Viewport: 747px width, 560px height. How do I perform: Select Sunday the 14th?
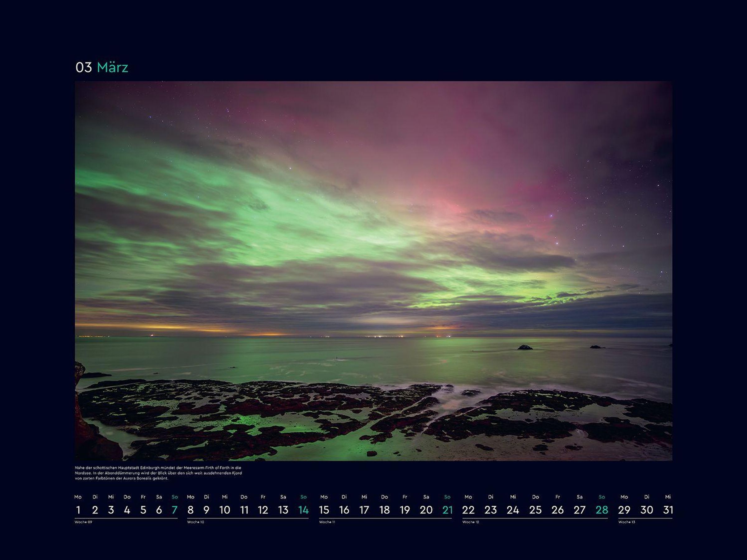point(303,510)
